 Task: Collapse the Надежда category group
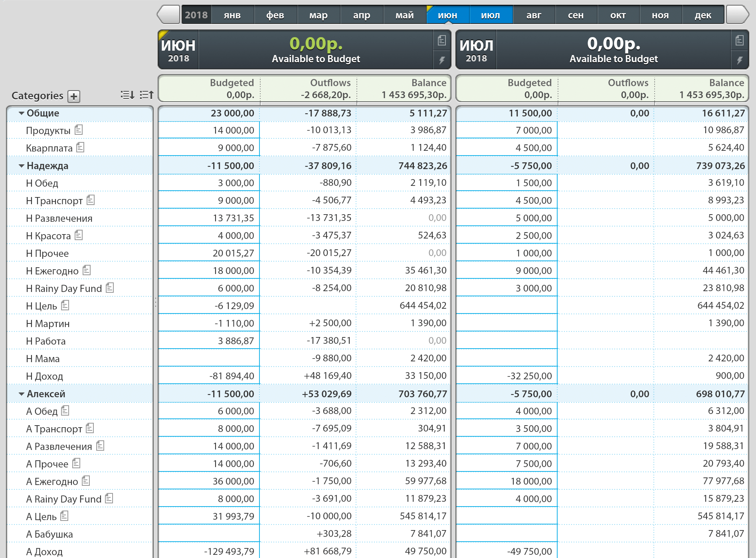(22, 166)
